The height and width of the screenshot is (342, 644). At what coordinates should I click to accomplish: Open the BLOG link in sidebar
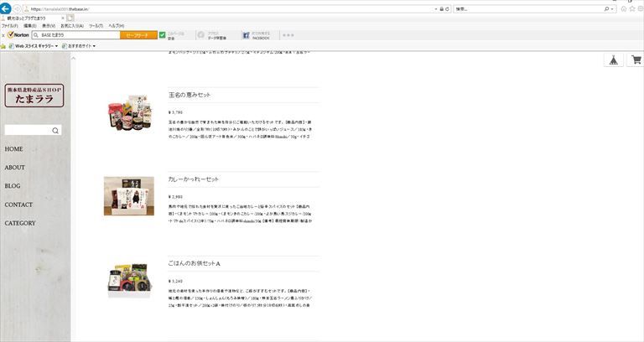click(x=13, y=186)
